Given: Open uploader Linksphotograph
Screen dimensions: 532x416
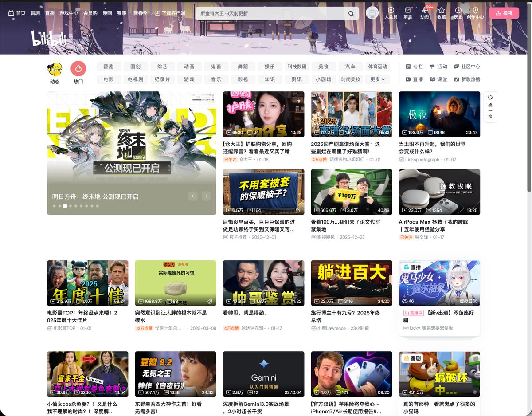Looking at the screenshot, I should pyautogui.click(x=422, y=160).
